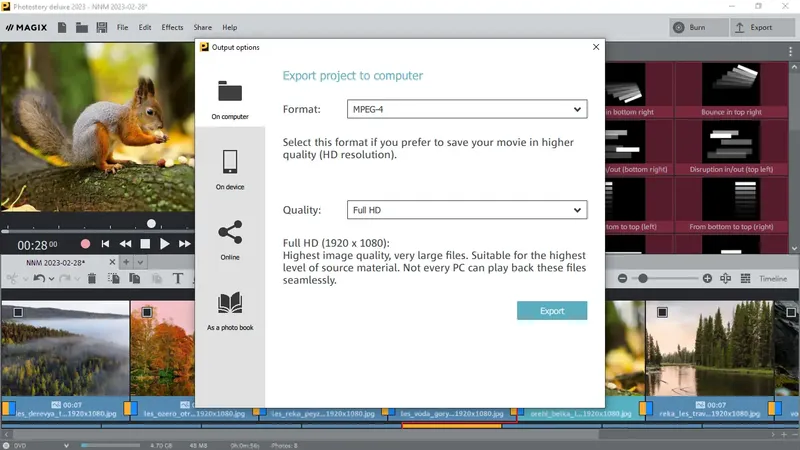Click the red Record button
This screenshot has width=800, height=450.
pyautogui.click(x=85, y=244)
